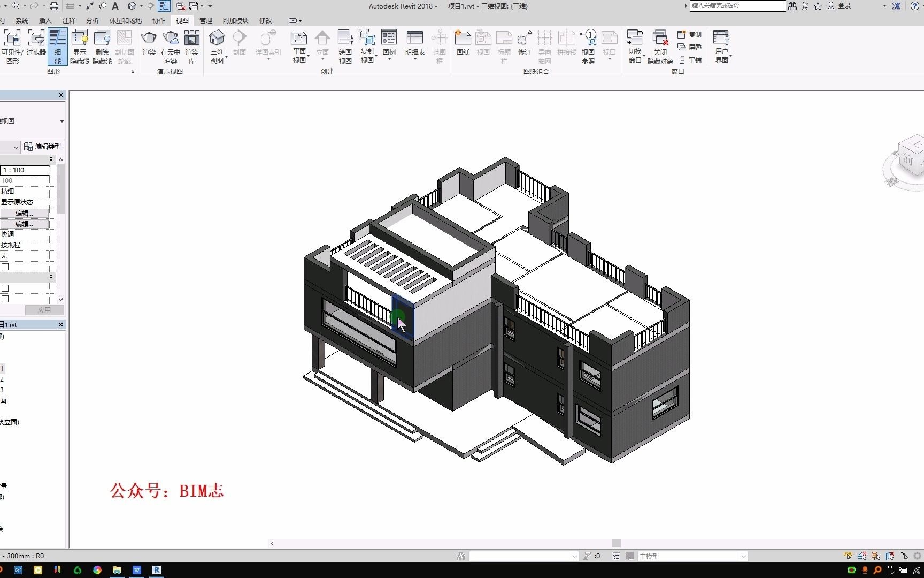The height and width of the screenshot is (578, 924).
Task: Toggle Select Links icon in status bar
Action: click(x=848, y=556)
